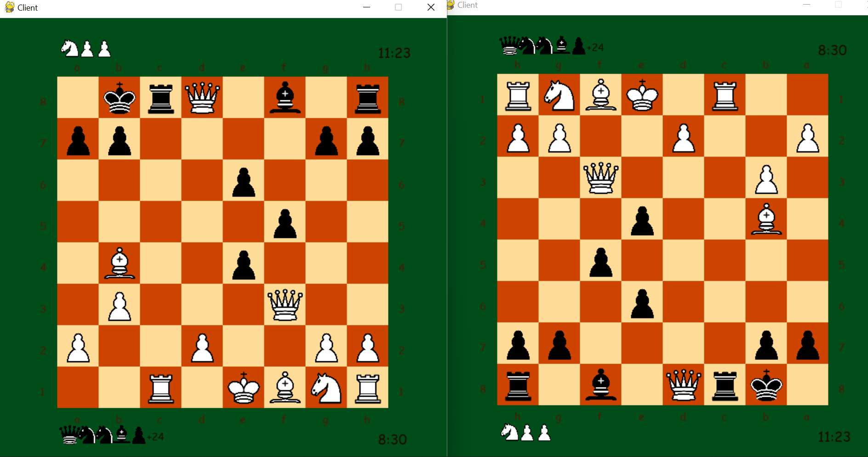Click captured white knight below right board
The image size is (868, 457).
[509, 432]
